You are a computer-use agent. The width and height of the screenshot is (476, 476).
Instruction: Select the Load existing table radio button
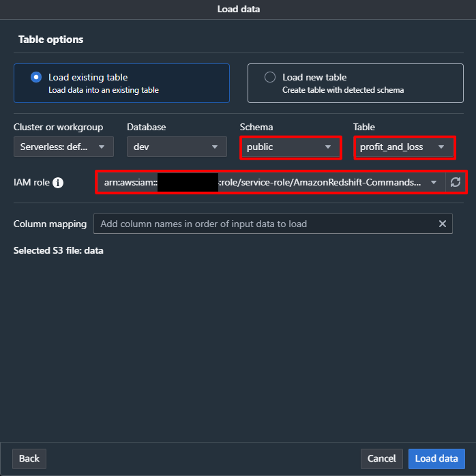[x=36, y=77]
